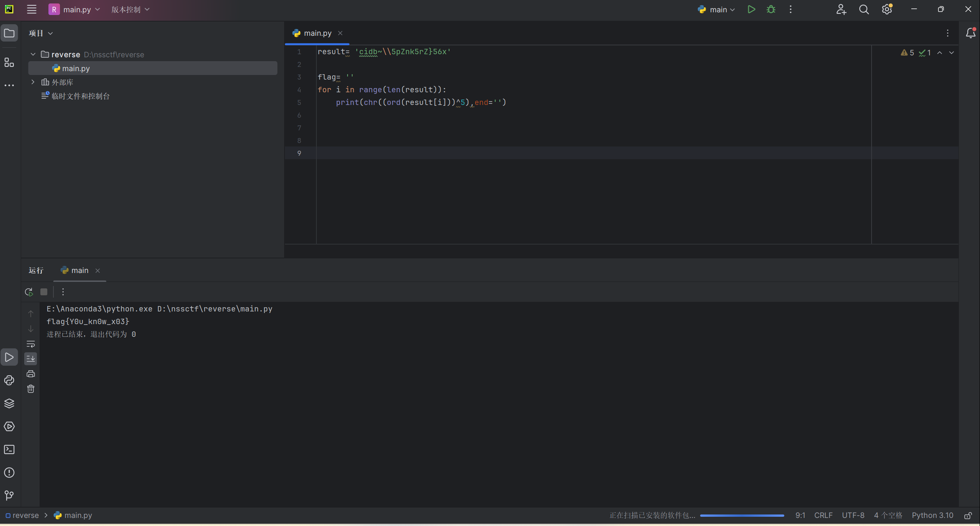Rerun main in the Run panel
The image size is (980, 526).
click(29, 292)
